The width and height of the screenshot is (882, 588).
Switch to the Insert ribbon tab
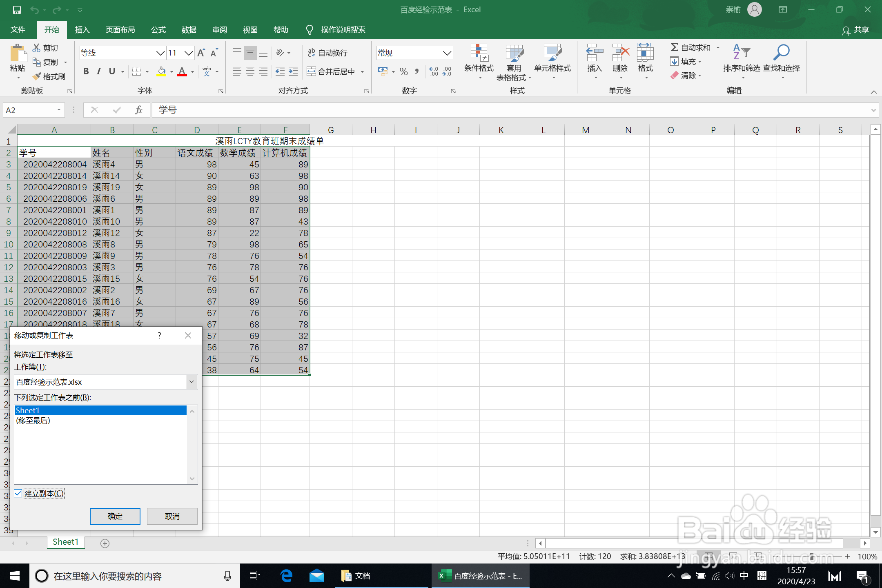point(82,30)
